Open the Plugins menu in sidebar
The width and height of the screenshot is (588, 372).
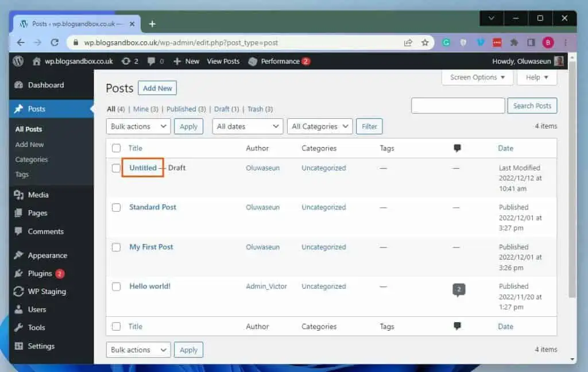tap(40, 274)
